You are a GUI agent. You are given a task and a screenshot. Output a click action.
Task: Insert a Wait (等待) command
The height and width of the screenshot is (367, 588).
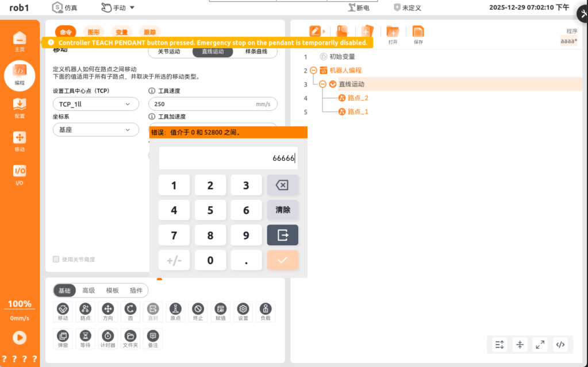coord(85,338)
